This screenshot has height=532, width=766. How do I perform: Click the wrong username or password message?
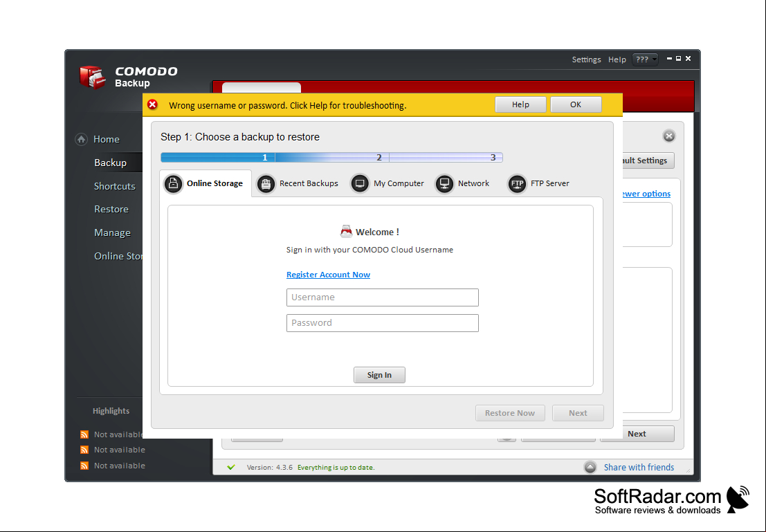[x=288, y=106]
